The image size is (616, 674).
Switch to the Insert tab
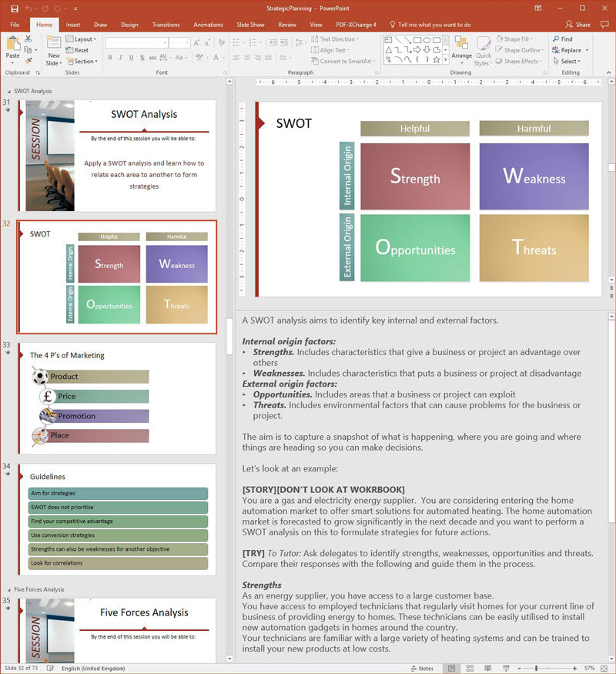click(73, 25)
